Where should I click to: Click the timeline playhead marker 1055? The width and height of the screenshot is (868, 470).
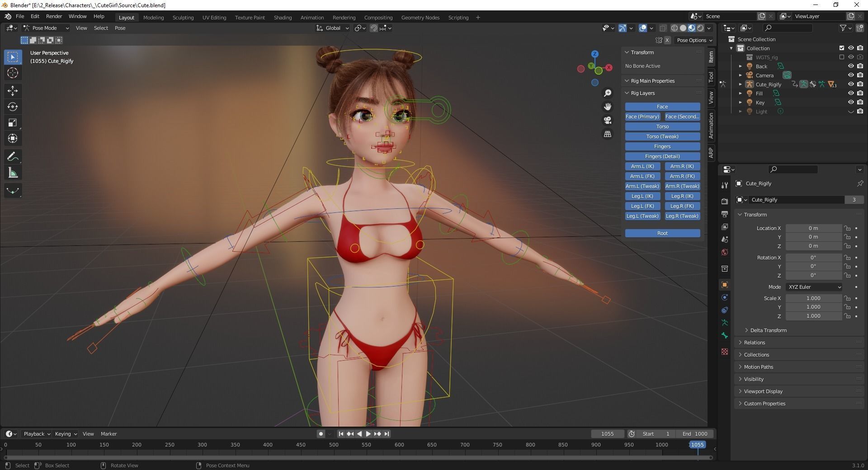pyautogui.click(x=697, y=445)
